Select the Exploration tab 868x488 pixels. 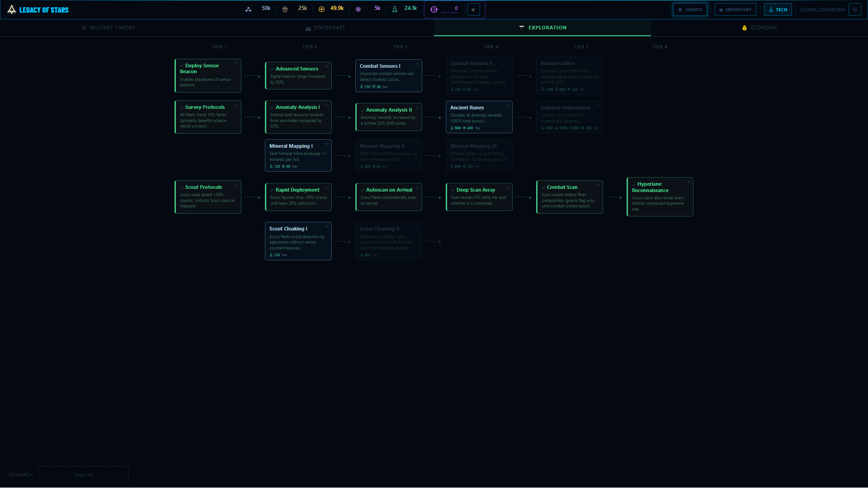point(542,28)
